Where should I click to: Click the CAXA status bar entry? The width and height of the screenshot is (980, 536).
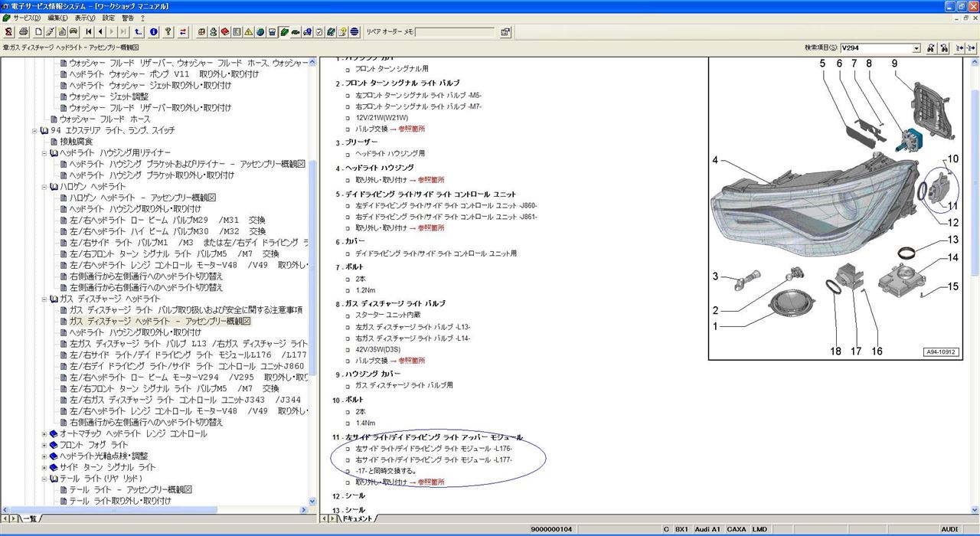[x=736, y=530]
